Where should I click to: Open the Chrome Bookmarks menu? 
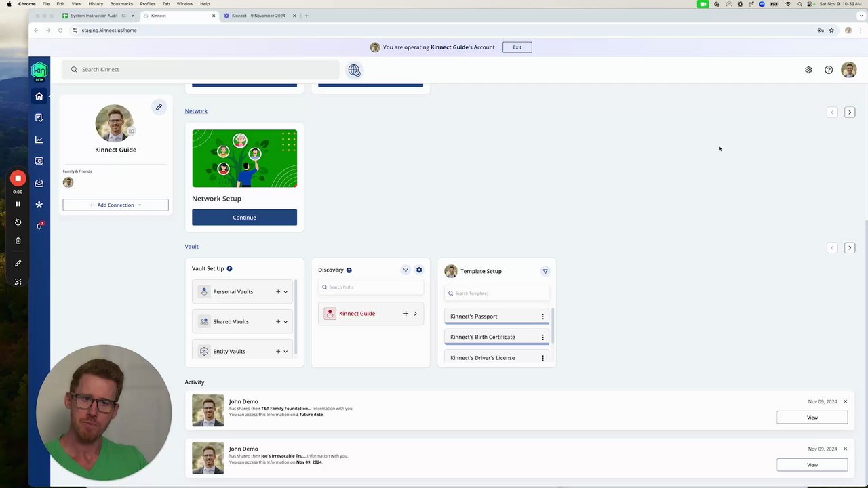coord(121,4)
